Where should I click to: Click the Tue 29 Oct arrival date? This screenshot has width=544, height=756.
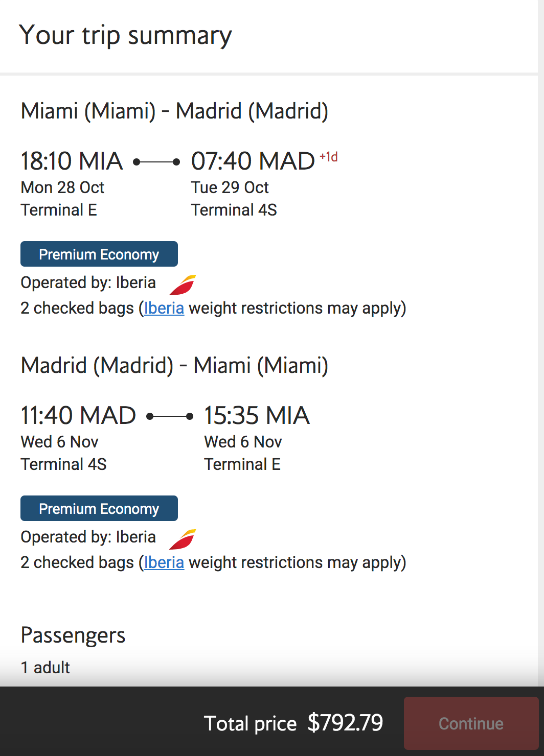pos(230,187)
